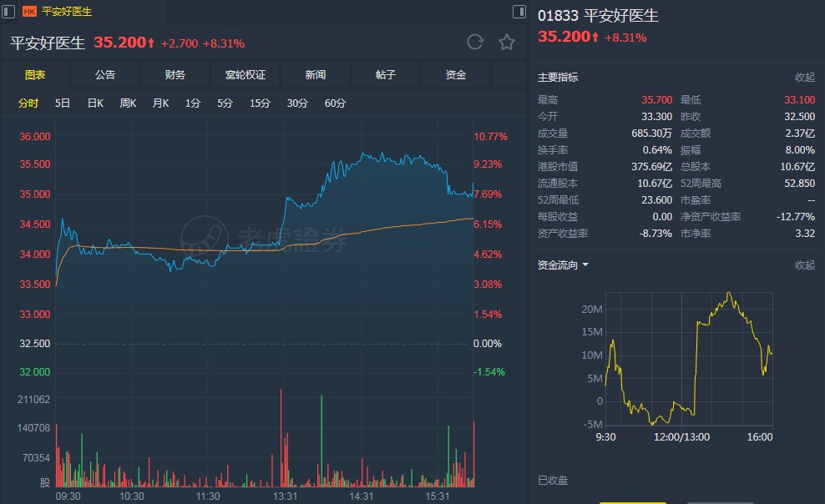Select the 图表 tab
The height and width of the screenshot is (504, 825).
coord(35,74)
